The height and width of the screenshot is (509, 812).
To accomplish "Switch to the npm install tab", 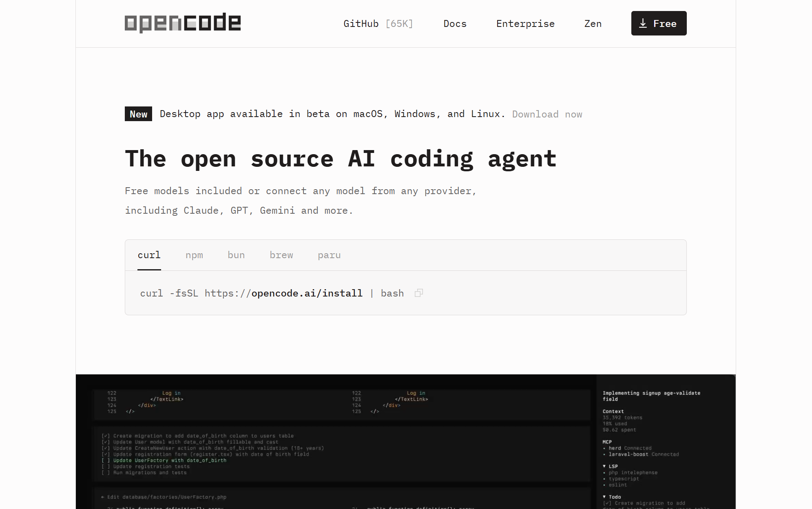I will [x=195, y=255].
